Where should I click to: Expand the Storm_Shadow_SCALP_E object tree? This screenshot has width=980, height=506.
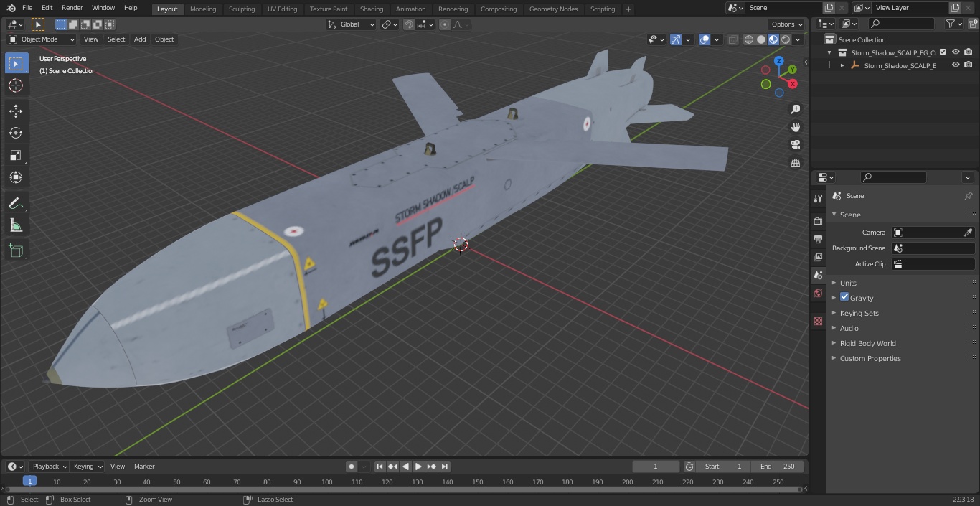click(x=842, y=65)
